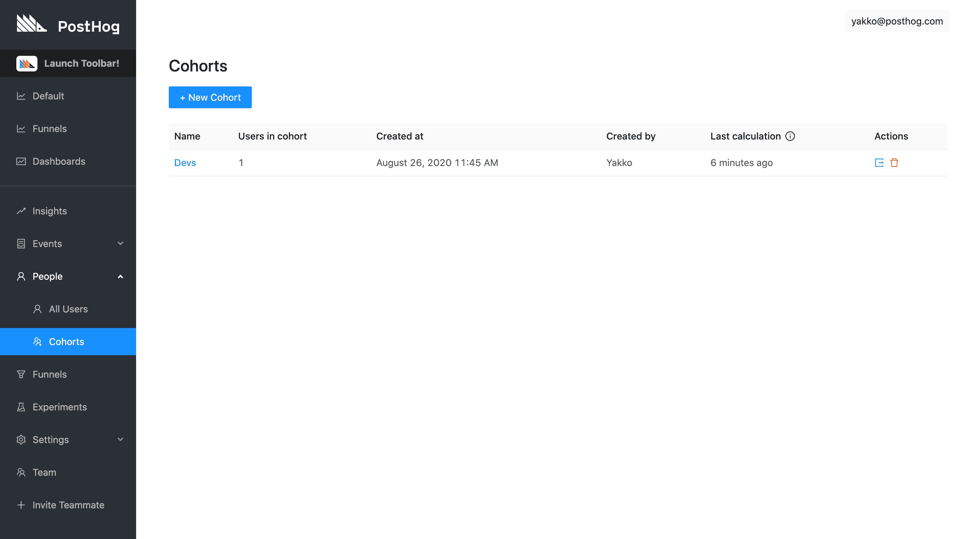
Task: Click the Default dashboard chart icon
Action: pos(21,96)
